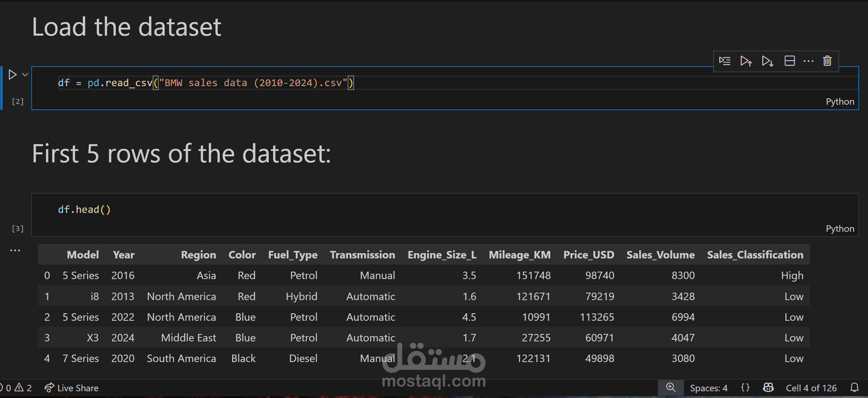Click the magnifier zoom icon in status bar
The height and width of the screenshot is (398, 868).
[671, 388]
